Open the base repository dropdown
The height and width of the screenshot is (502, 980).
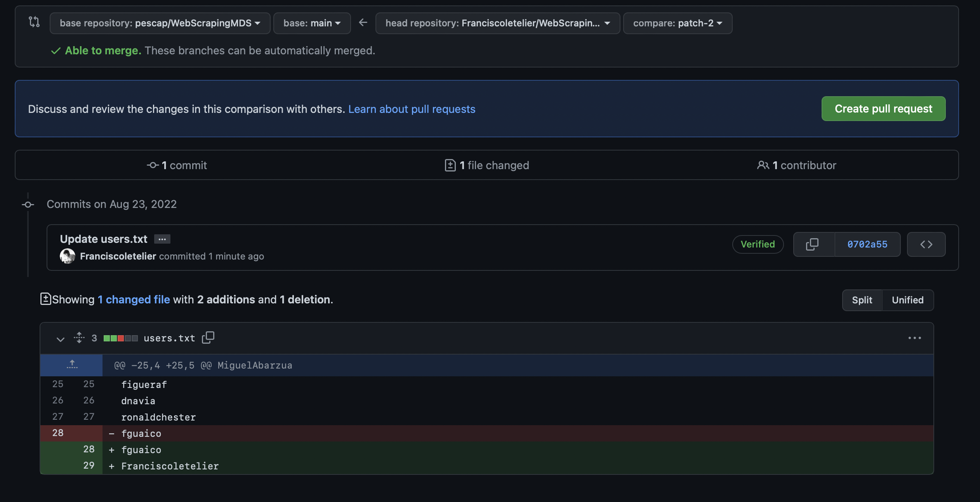pyautogui.click(x=160, y=23)
